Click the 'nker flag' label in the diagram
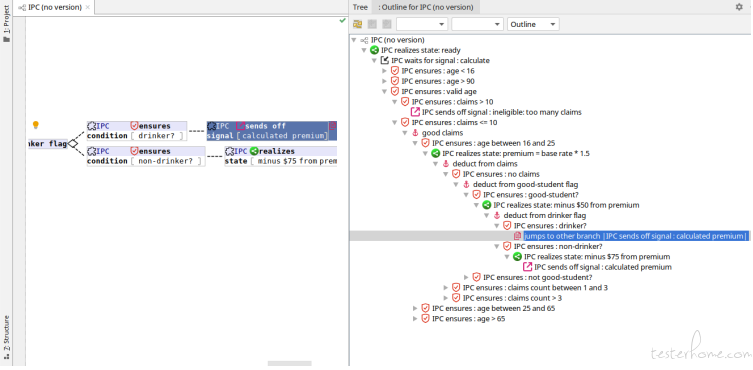 click(x=48, y=144)
